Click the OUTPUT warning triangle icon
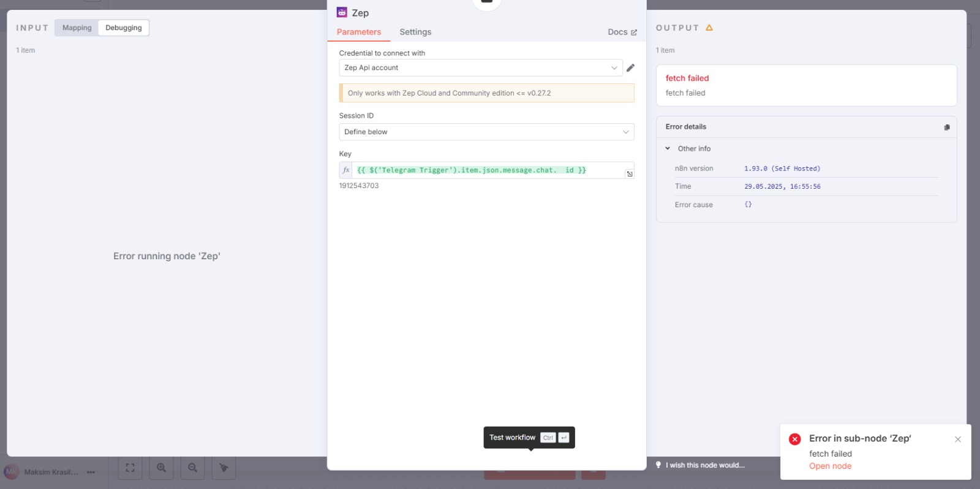980x489 pixels. [x=709, y=28]
